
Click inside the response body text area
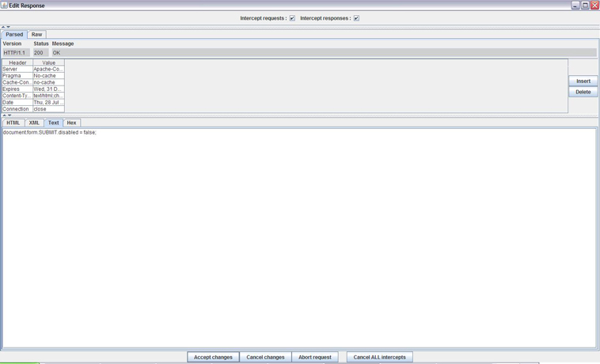pyautogui.click(x=299, y=237)
